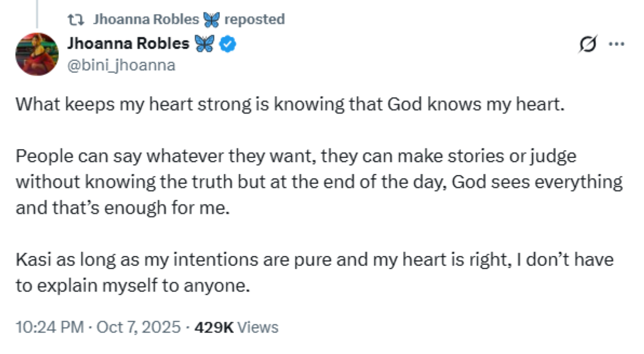Click butterfly emoji in reposted line
The width and height of the screenshot is (644, 354).
pyautogui.click(x=211, y=20)
